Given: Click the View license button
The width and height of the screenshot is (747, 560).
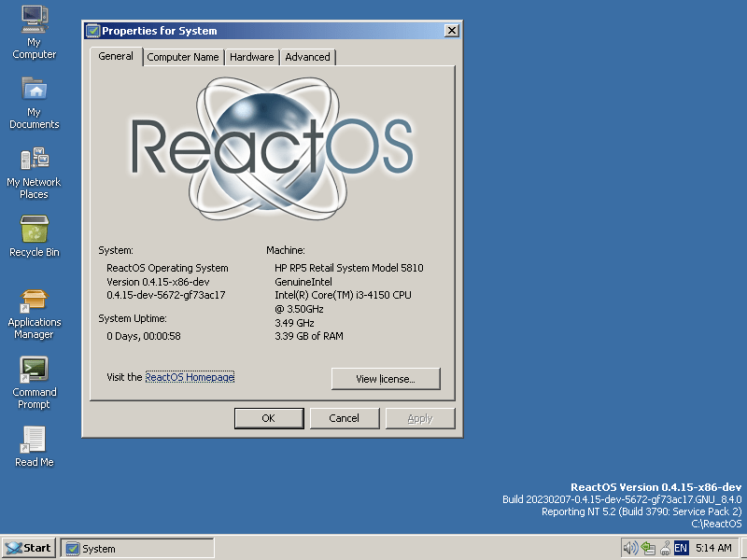Looking at the screenshot, I should coord(386,379).
